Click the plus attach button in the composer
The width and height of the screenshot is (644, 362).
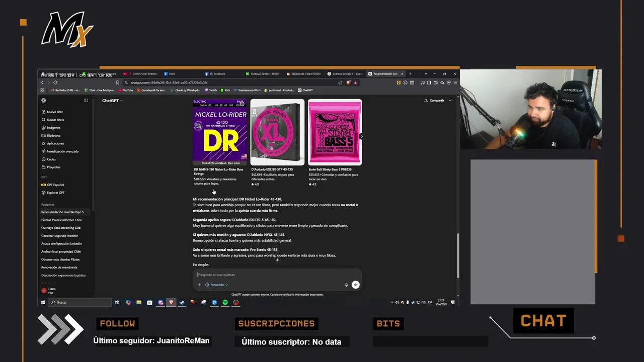(x=199, y=285)
